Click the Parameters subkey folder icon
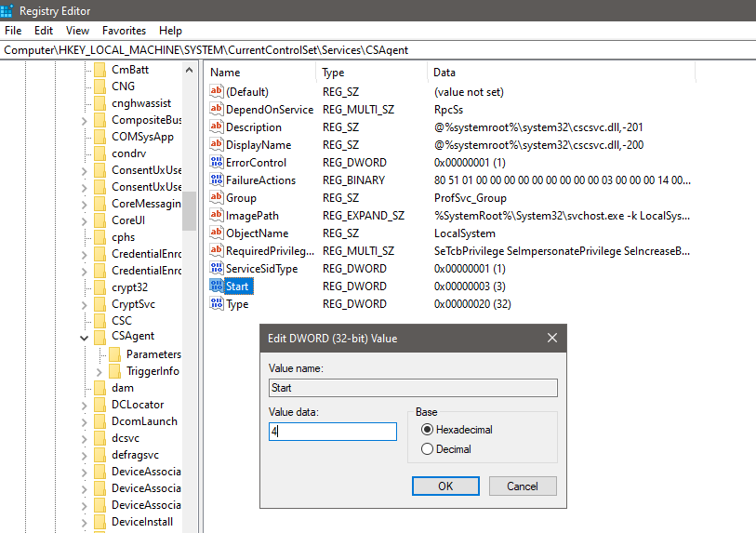The height and width of the screenshot is (533, 756). click(115, 354)
